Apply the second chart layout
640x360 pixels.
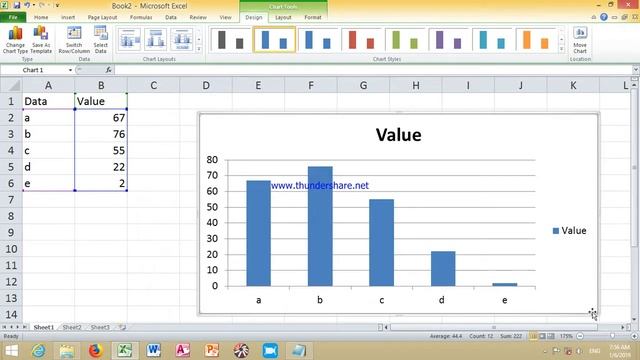tap(156, 40)
